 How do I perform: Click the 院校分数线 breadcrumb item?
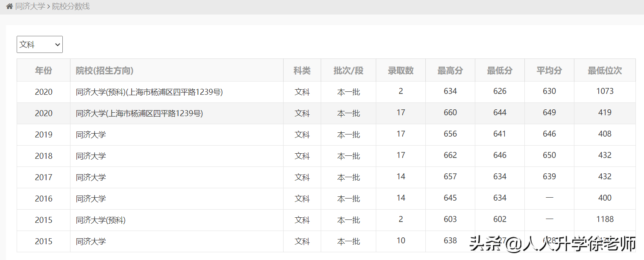click(71, 7)
